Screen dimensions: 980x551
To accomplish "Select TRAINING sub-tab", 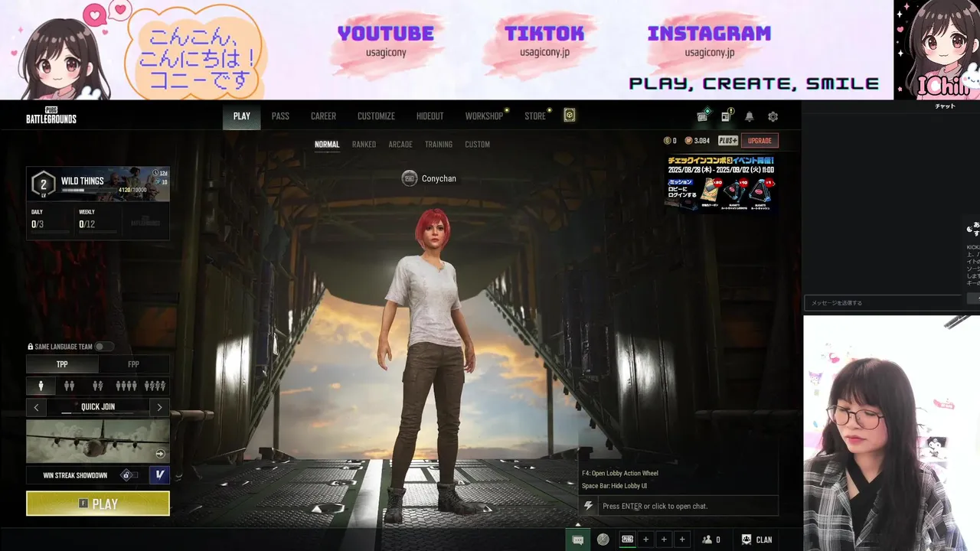I will point(439,145).
